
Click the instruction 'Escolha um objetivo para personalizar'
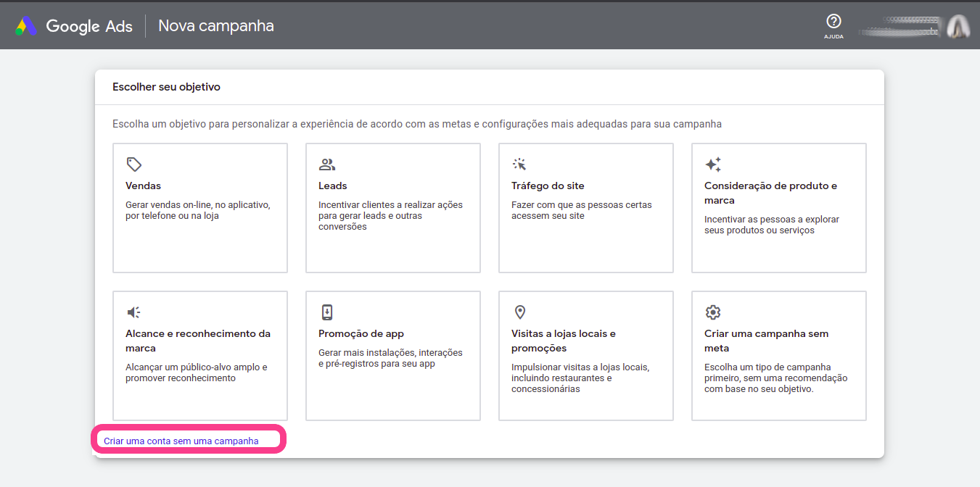click(417, 124)
